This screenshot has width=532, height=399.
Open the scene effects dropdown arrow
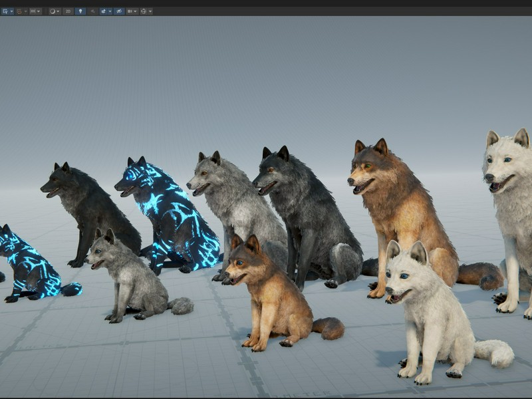click(x=110, y=11)
